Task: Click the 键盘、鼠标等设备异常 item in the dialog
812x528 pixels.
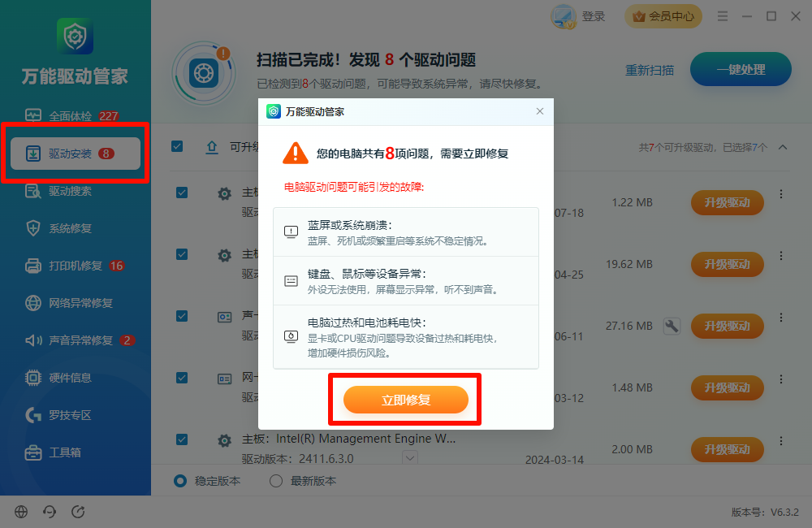Action: [406, 281]
